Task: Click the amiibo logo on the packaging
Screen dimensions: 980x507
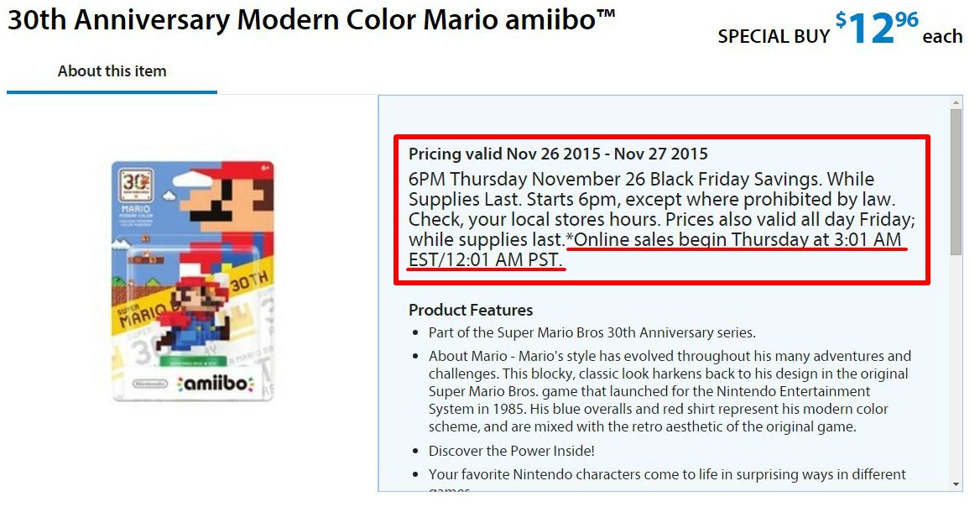Action: tap(216, 384)
